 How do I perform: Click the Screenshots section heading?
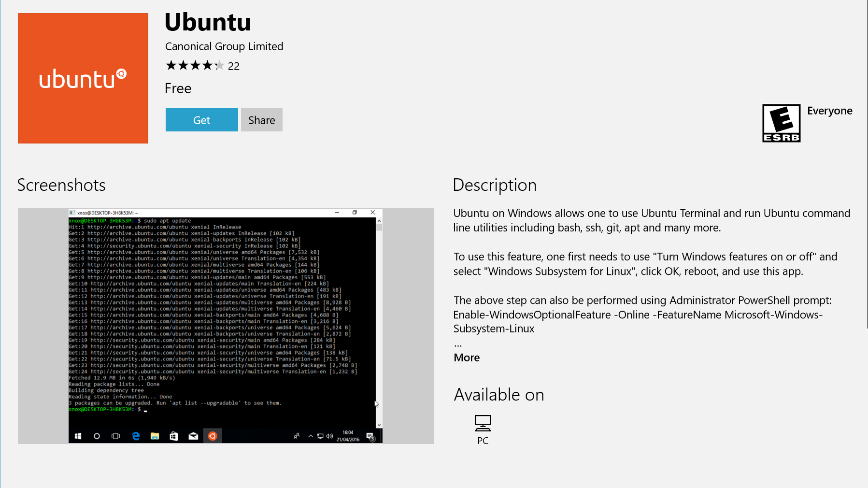tap(61, 185)
